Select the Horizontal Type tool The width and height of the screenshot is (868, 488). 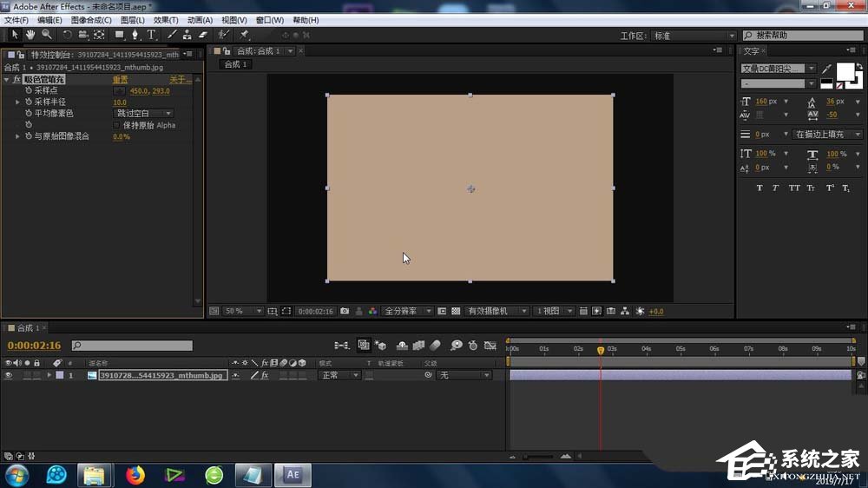[x=151, y=35]
